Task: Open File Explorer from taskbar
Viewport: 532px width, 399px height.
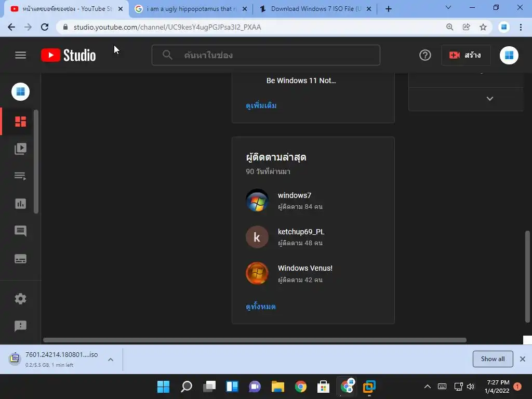Action: pyautogui.click(x=277, y=387)
